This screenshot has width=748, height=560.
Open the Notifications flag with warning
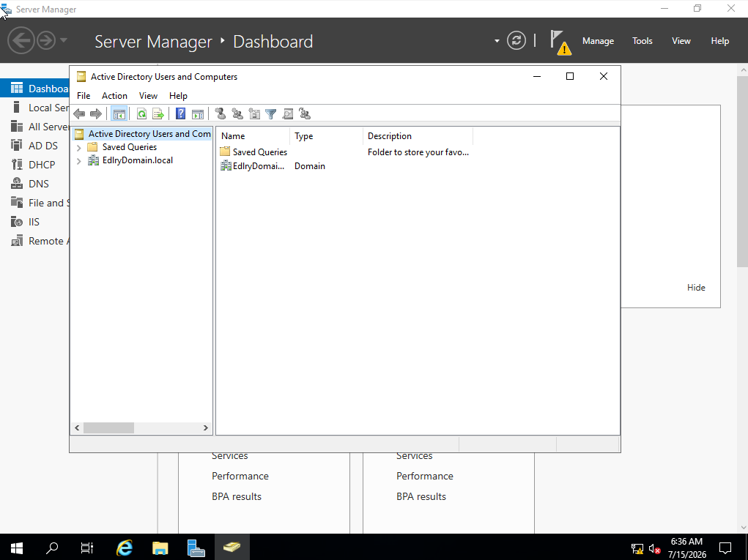(560, 42)
